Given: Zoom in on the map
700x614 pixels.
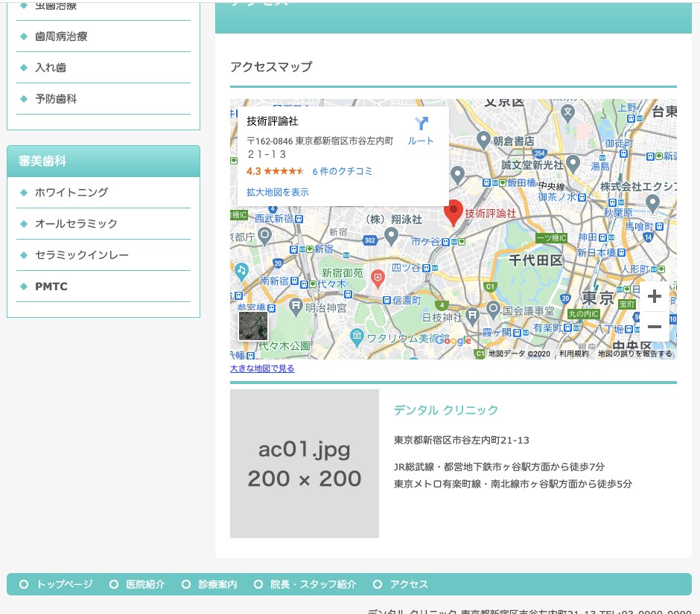Looking at the screenshot, I should (x=654, y=296).
